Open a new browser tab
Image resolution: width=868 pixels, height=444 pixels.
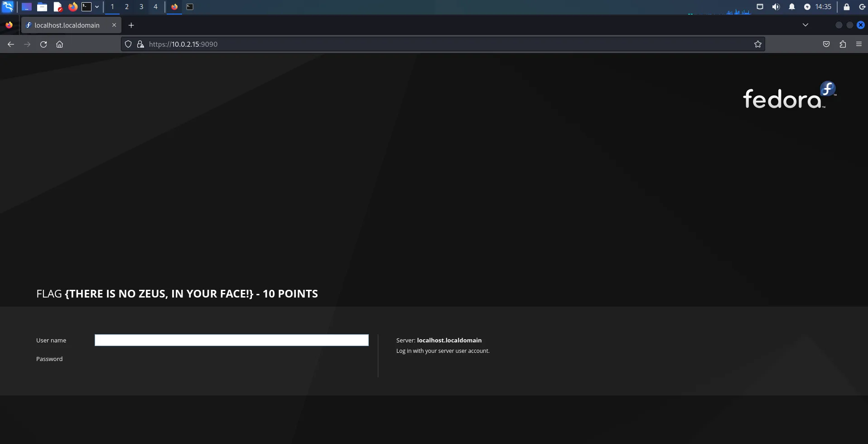click(x=131, y=25)
